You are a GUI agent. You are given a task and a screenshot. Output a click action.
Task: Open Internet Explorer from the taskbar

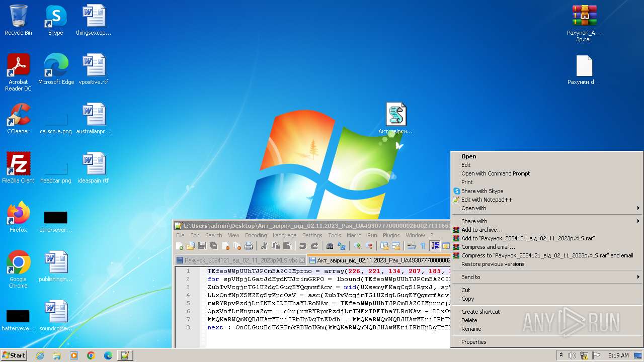point(40,355)
